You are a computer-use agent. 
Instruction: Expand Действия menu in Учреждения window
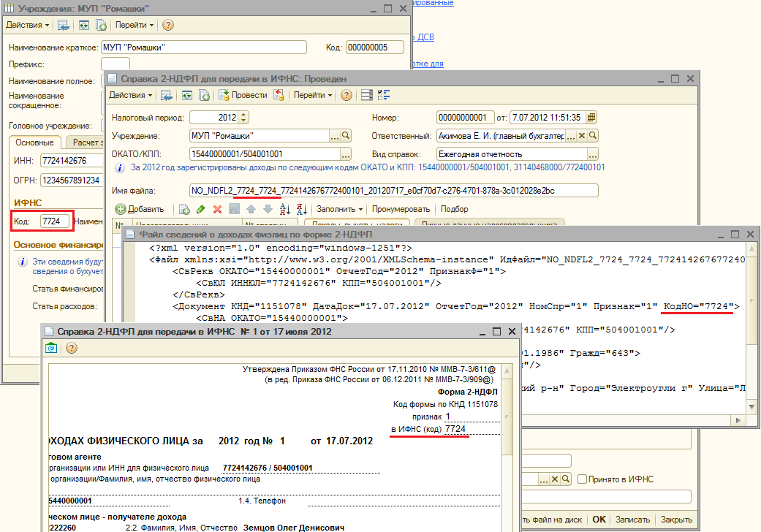(x=28, y=25)
